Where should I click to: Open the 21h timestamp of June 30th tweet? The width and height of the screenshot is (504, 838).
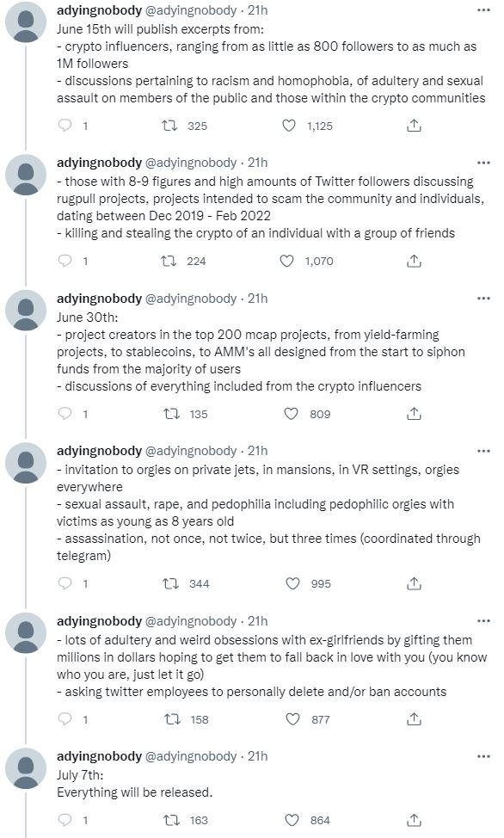click(x=258, y=299)
